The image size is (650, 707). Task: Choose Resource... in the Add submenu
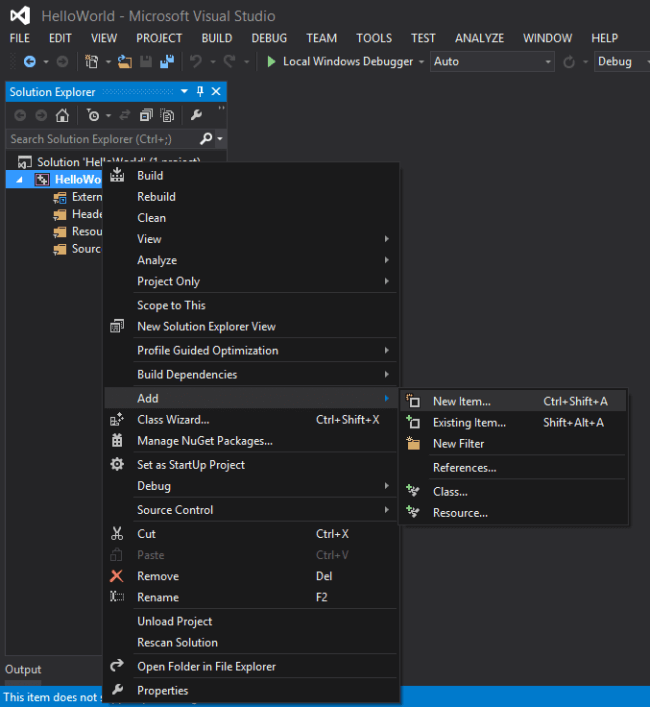coord(513,513)
